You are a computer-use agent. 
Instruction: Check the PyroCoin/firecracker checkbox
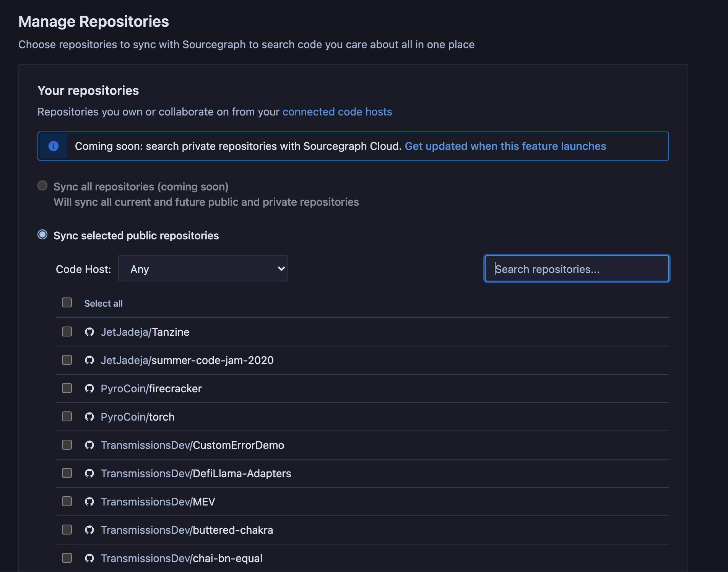coord(67,388)
